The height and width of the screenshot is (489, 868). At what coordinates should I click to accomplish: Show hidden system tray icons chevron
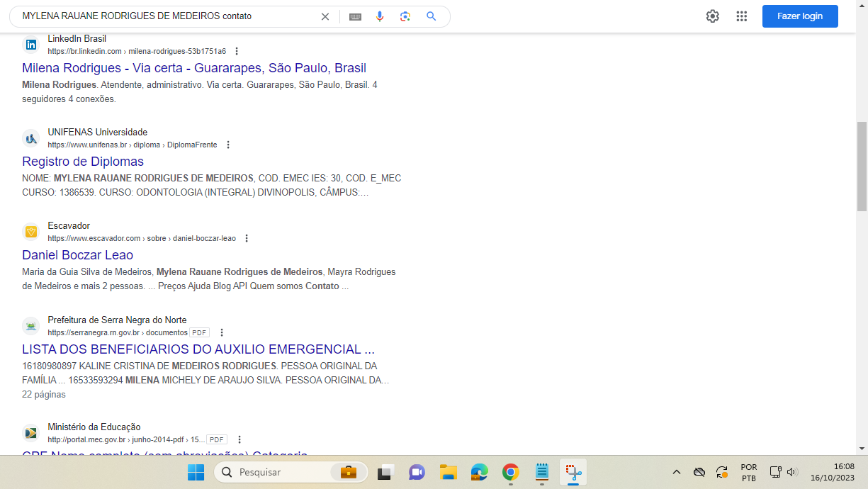(677, 472)
